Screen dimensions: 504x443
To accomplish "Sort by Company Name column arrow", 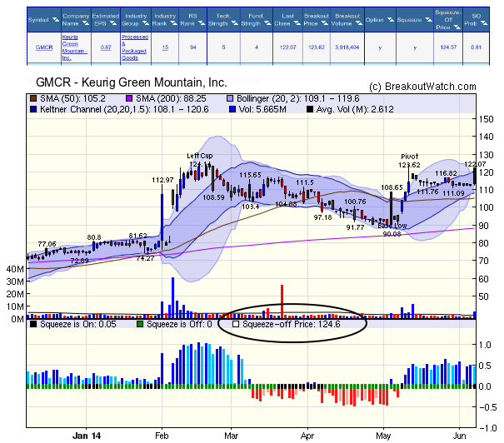I will (86, 23).
